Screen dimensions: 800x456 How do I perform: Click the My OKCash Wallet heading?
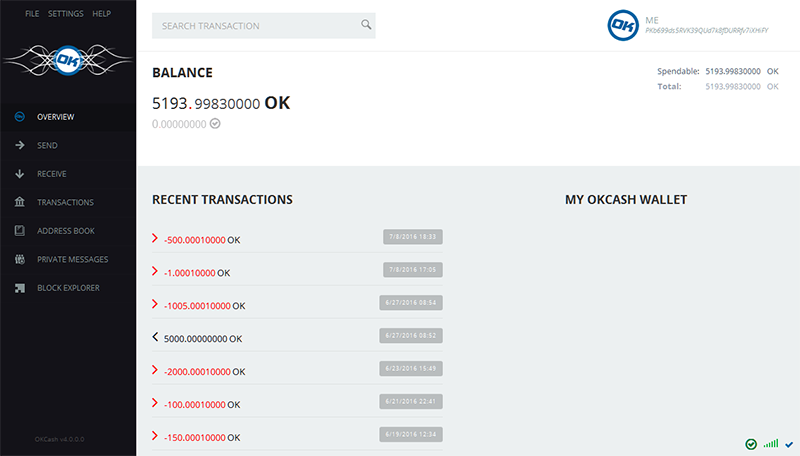click(626, 199)
